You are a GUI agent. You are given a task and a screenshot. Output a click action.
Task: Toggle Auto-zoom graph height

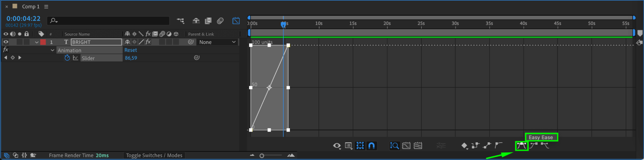(x=394, y=146)
